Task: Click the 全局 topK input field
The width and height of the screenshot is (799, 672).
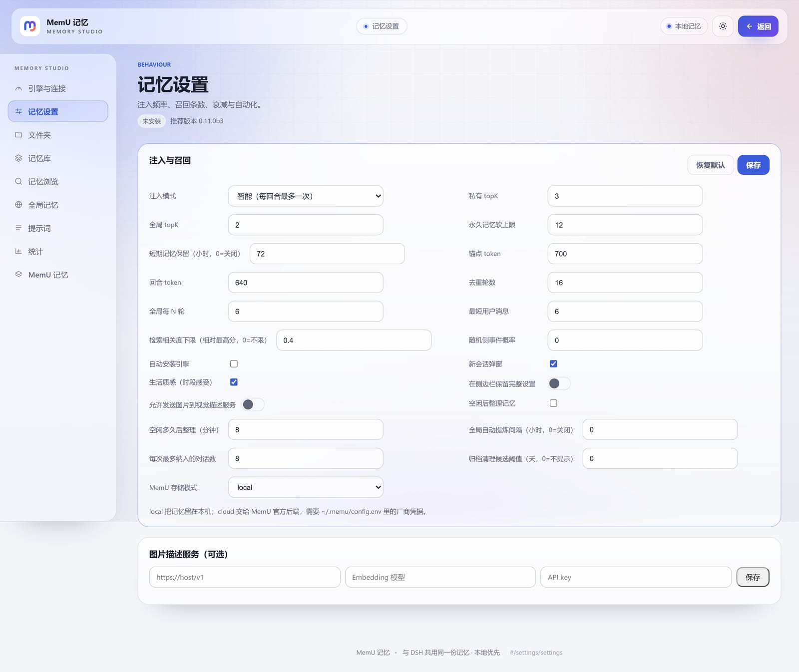Action: (306, 225)
